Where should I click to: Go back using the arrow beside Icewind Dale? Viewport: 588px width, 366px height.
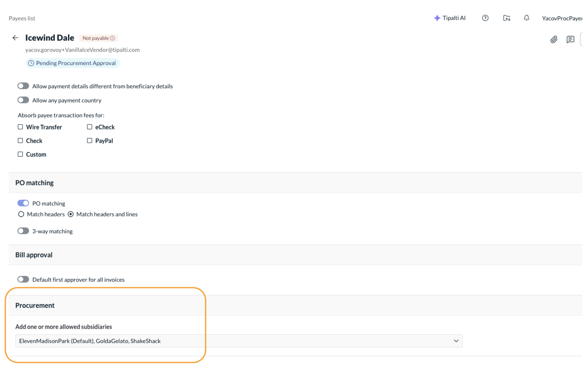pyautogui.click(x=15, y=38)
